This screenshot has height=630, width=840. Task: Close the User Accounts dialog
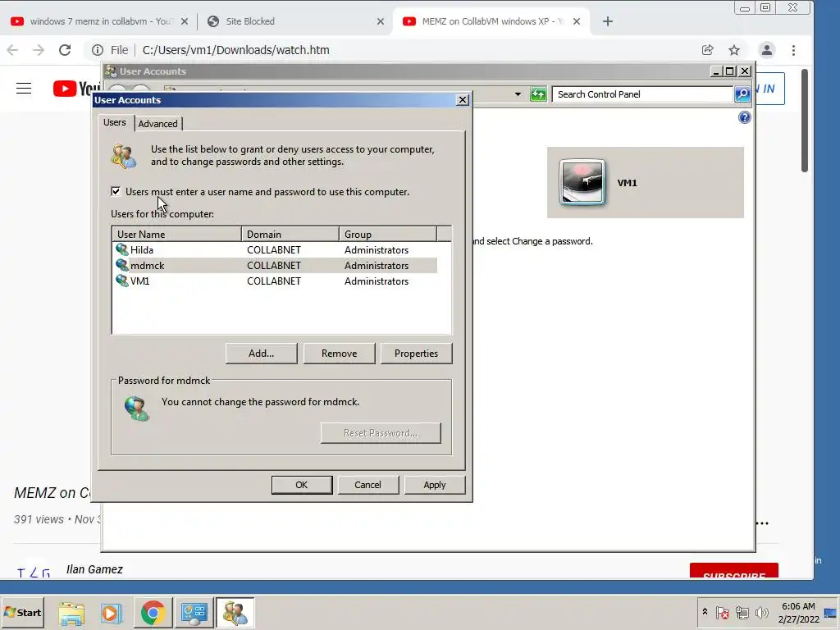pos(463,100)
